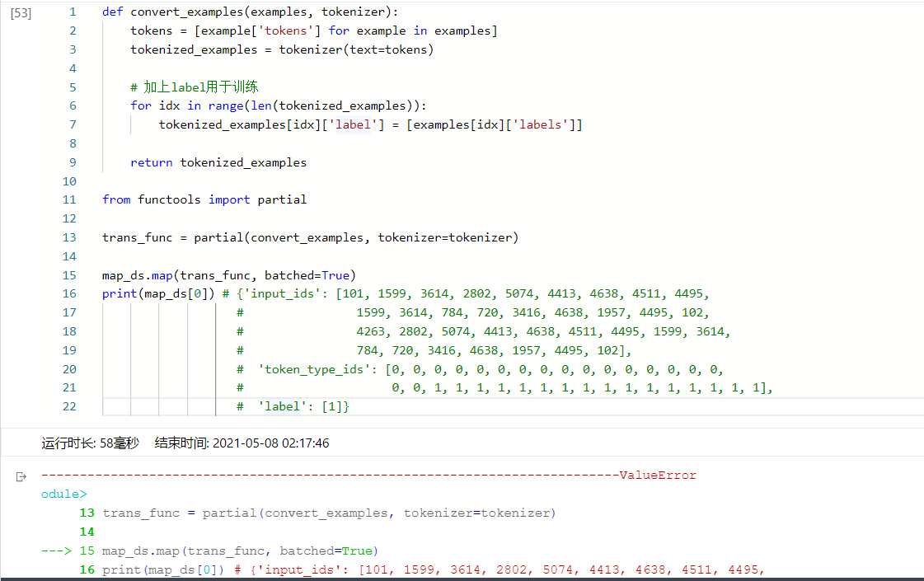Click the comment line starting '4263, 2802, 5074'
The height and width of the screenshot is (581, 924).
click(x=483, y=332)
